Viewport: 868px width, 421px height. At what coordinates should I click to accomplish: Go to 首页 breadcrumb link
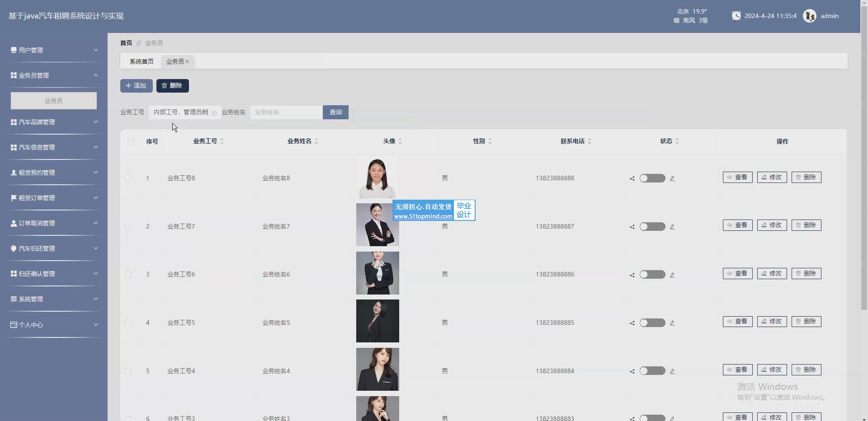tap(126, 43)
